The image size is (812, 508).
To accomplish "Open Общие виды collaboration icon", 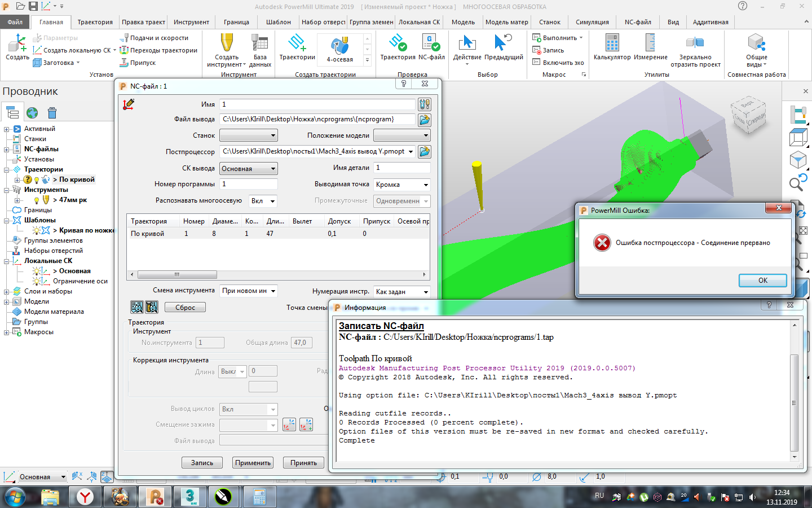I will [756, 50].
